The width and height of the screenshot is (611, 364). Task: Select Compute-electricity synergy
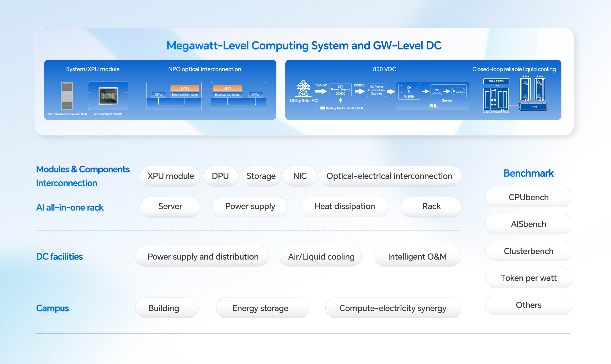393,308
